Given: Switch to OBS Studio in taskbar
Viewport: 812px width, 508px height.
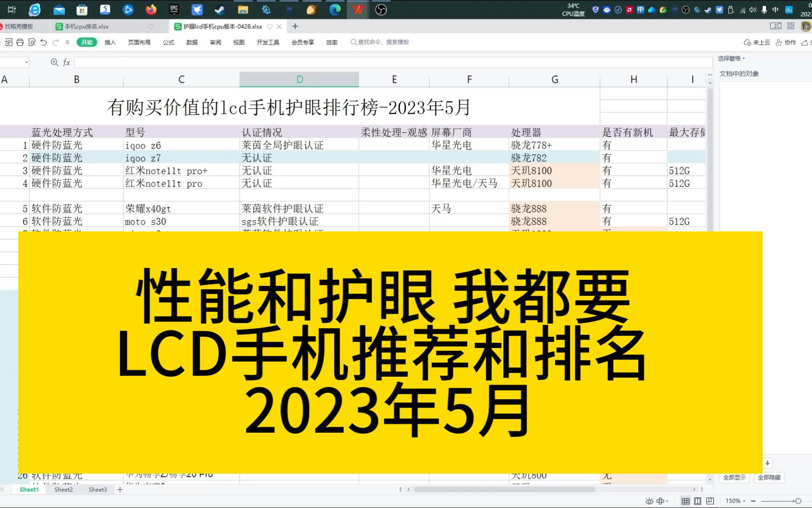Looking at the screenshot, I should 381,9.
